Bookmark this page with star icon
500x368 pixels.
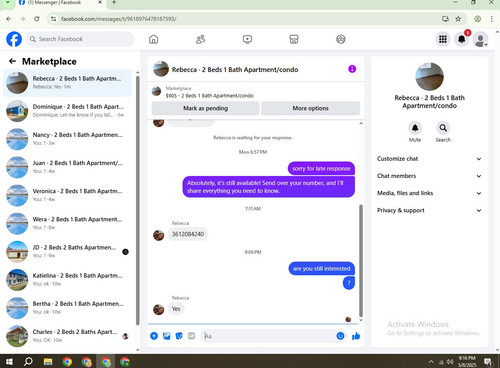pyautogui.click(x=458, y=19)
